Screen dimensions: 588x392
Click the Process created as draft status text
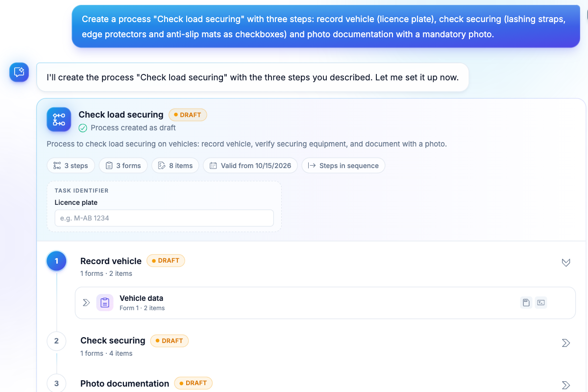click(x=133, y=128)
